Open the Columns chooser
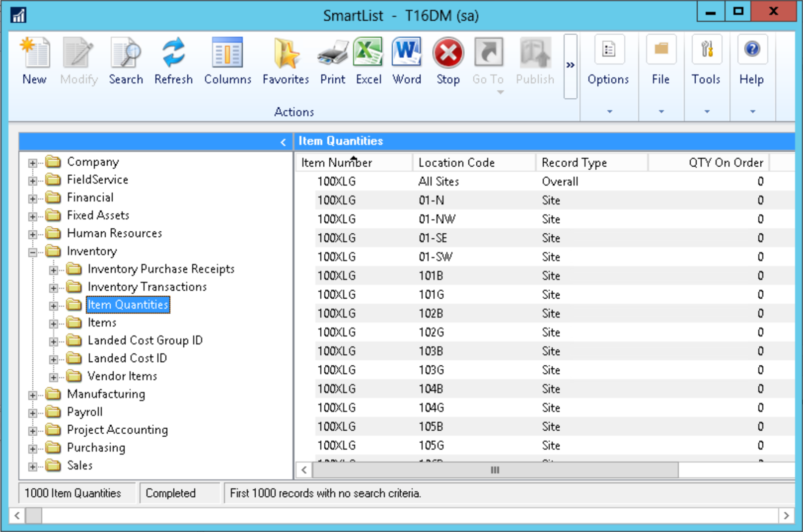Viewport: 803px width, 532px height. pyautogui.click(x=227, y=53)
